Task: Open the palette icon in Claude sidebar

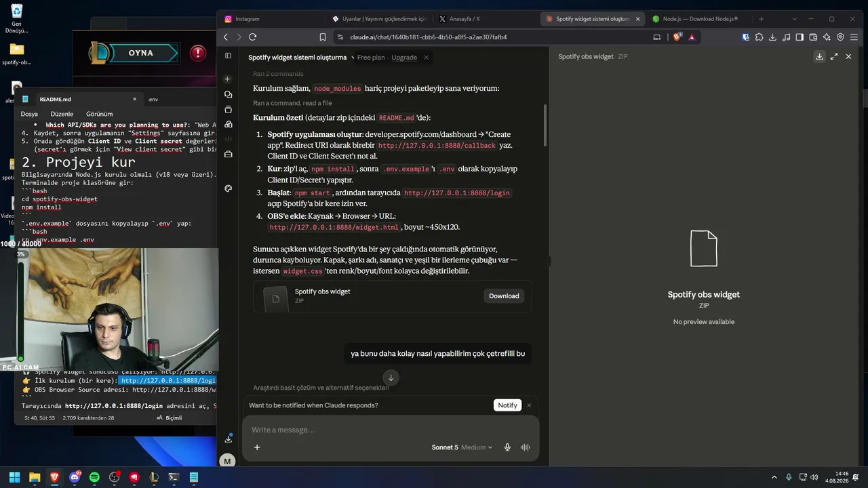Action: (x=228, y=188)
